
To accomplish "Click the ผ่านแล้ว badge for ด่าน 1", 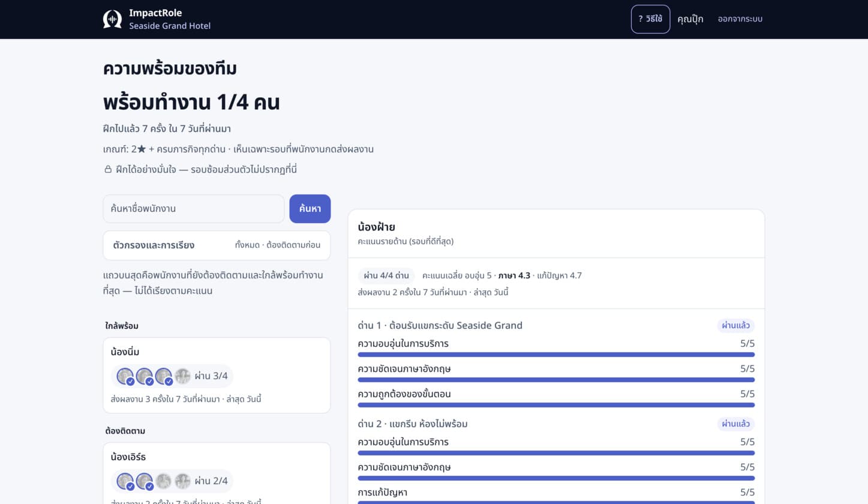I will tap(736, 326).
